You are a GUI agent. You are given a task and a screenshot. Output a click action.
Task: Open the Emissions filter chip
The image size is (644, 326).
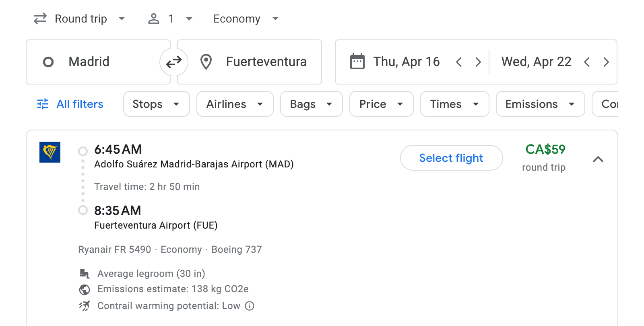[540, 104]
